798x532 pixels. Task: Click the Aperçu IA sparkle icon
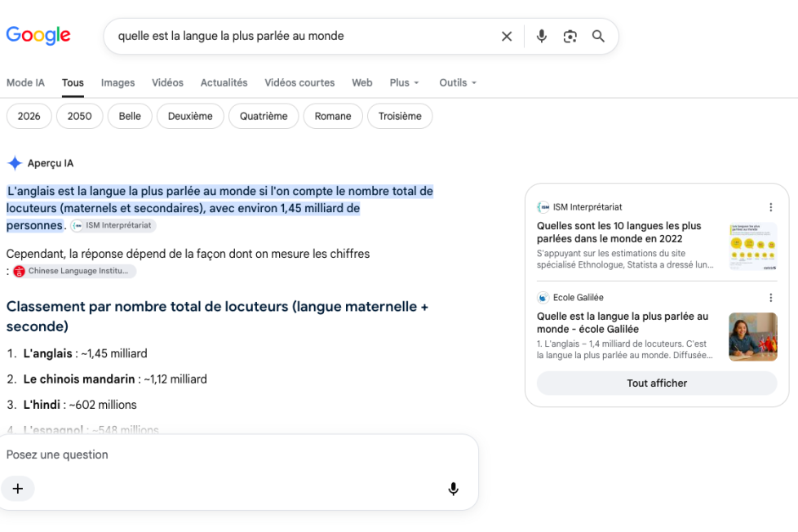pyautogui.click(x=15, y=163)
